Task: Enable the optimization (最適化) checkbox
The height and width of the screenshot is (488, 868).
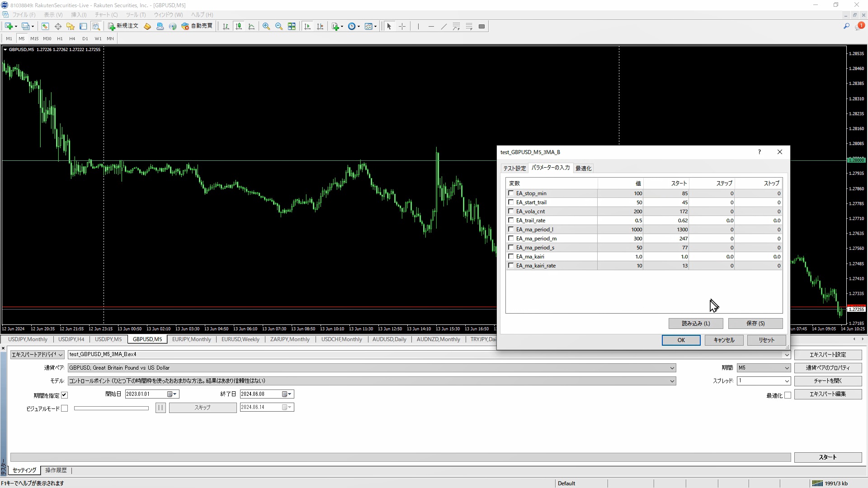Action: pyautogui.click(x=788, y=395)
